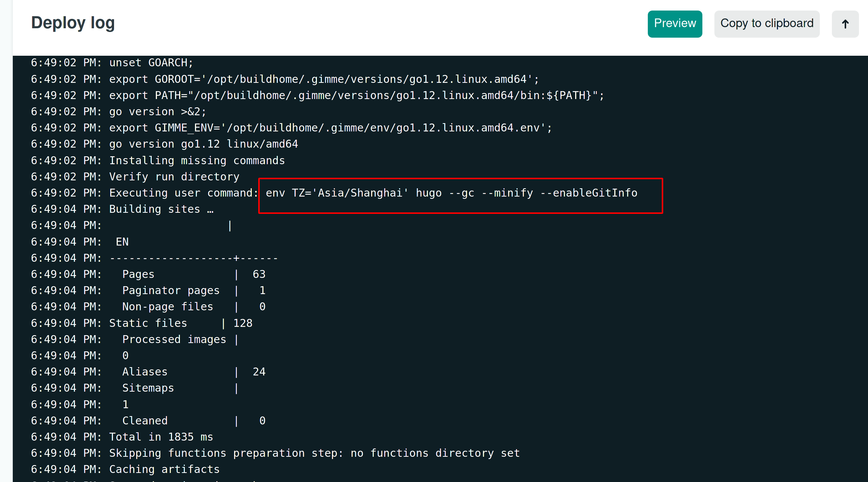Click the 'Aliases | 24' row
Screen dimensions: 868x482
click(x=148, y=372)
